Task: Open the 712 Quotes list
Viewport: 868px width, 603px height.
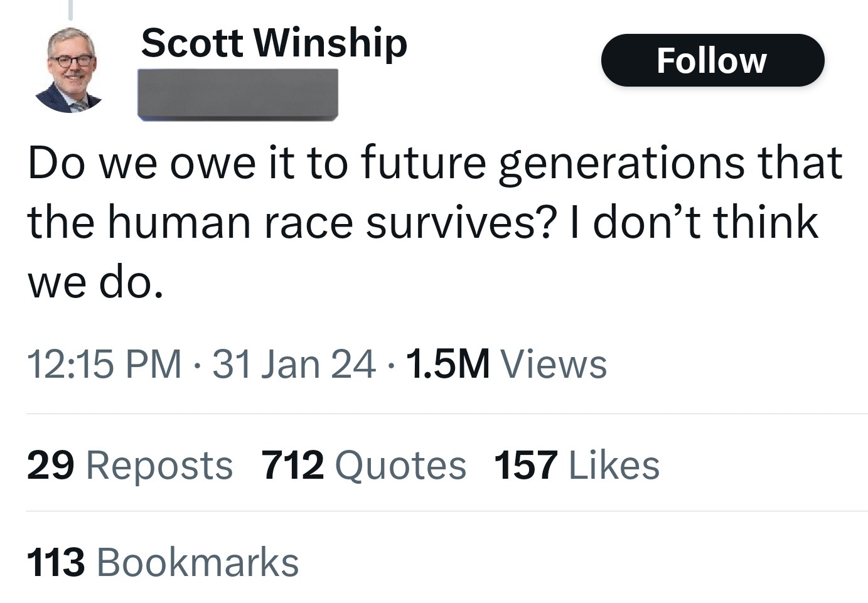Action: pyautogui.click(x=364, y=465)
